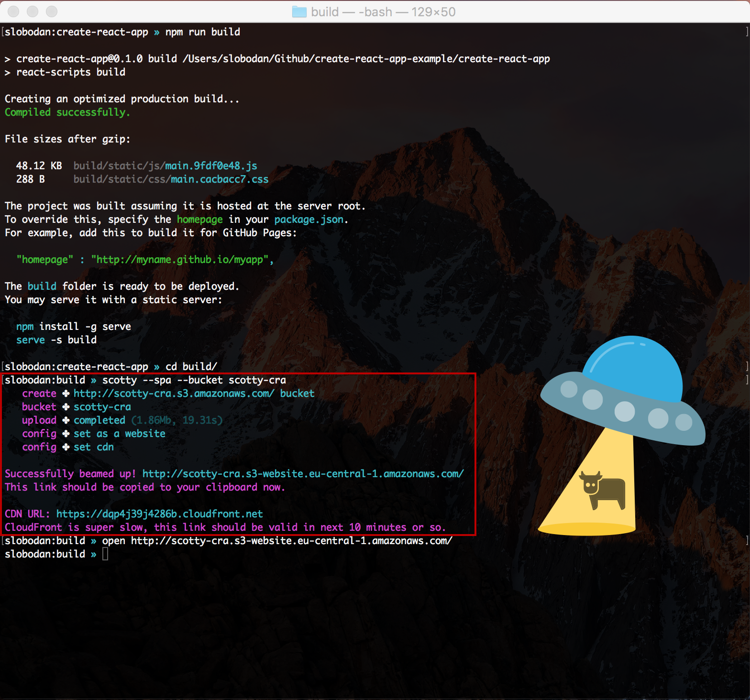Click the 'CloudFront is super slow' warning line
Viewport: 750px width, 700px height.
(225, 527)
